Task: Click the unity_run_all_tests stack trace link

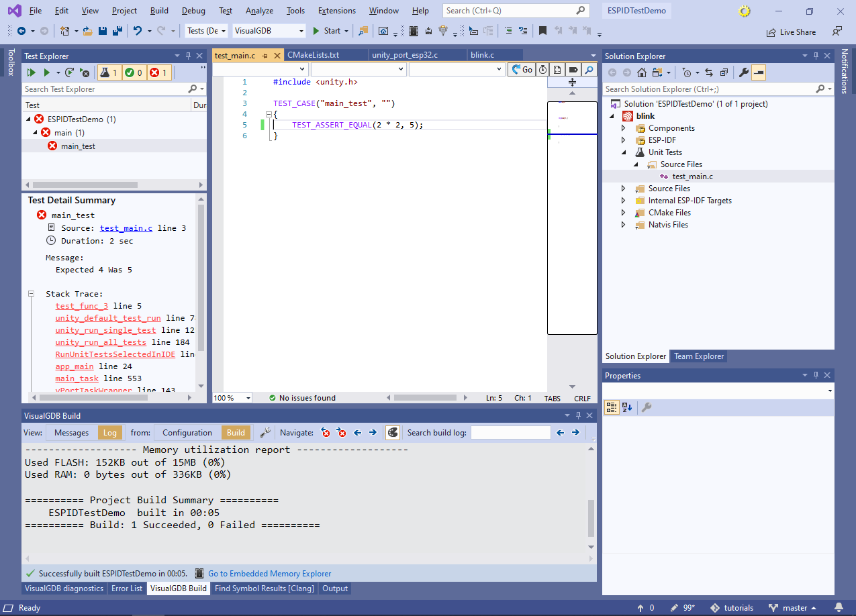Action: pos(101,342)
